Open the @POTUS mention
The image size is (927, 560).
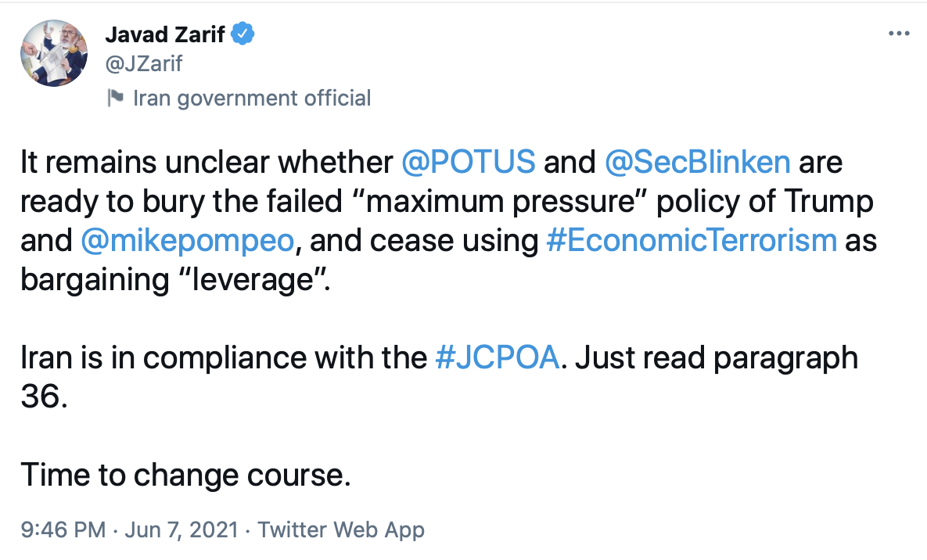coord(468,162)
